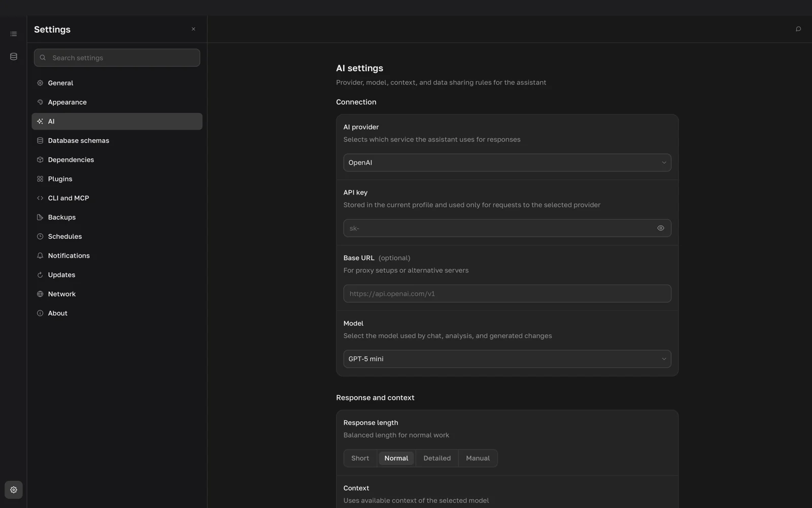Open Plugins settings page
The height and width of the screenshot is (508, 812).
117,179
